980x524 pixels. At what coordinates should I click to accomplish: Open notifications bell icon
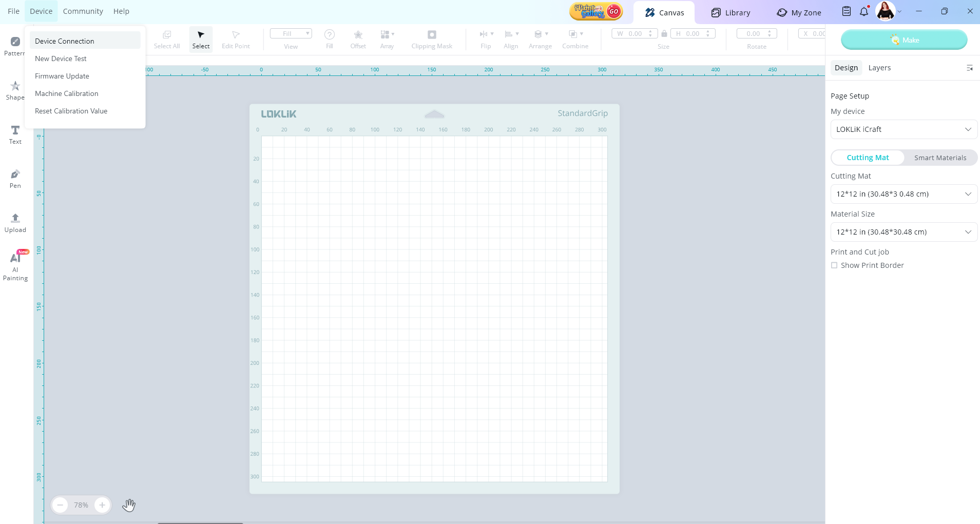point(864,11)
